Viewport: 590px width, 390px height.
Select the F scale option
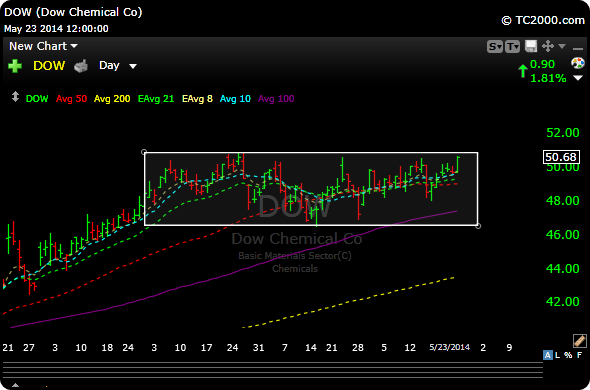(x=579, y=355)
